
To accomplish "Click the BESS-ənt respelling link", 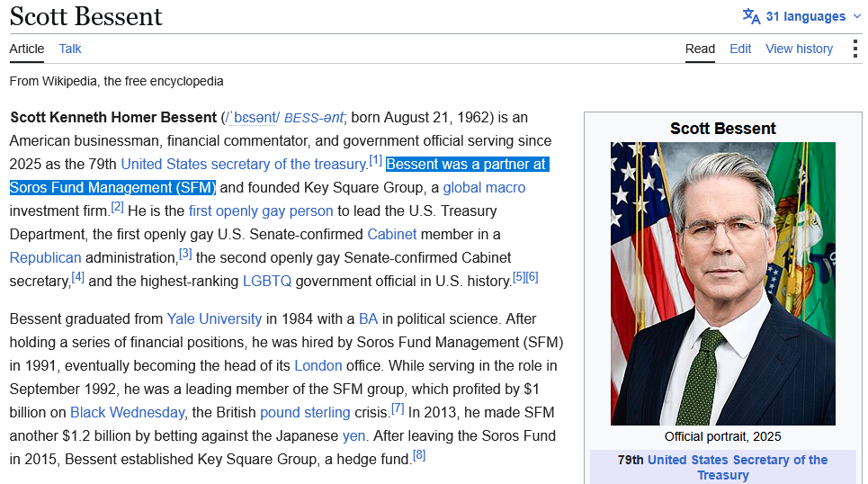I will (x=314, y=117).
